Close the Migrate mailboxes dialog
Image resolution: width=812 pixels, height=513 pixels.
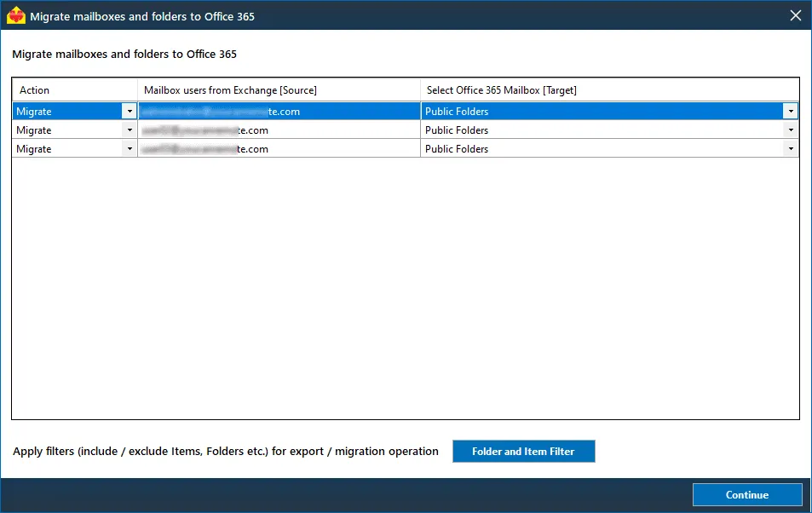(x=796, y=15)
